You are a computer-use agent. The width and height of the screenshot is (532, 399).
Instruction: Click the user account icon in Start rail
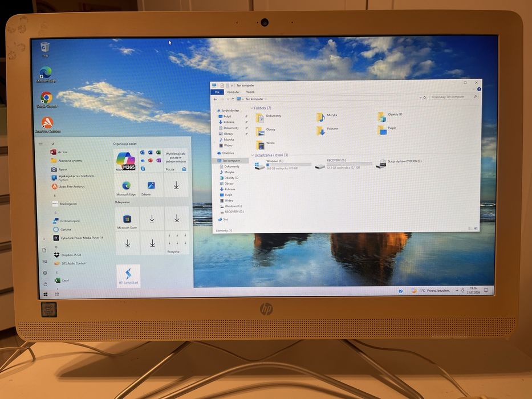coord(44,239)
